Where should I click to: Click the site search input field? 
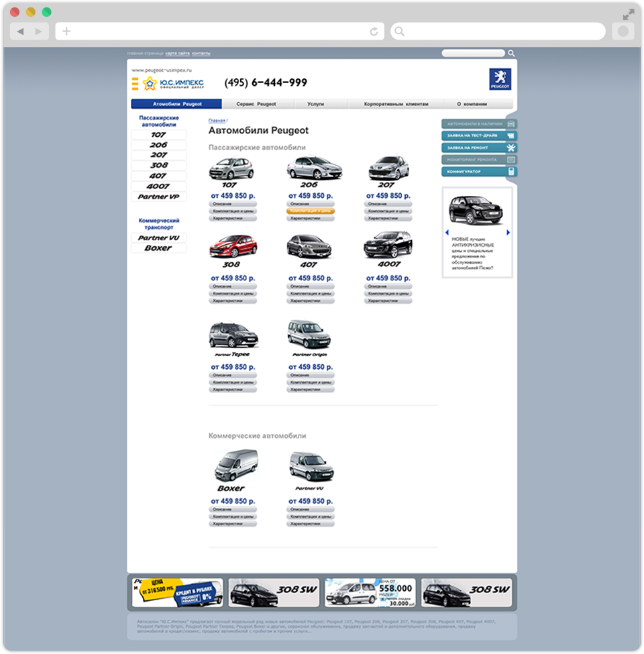474,53
